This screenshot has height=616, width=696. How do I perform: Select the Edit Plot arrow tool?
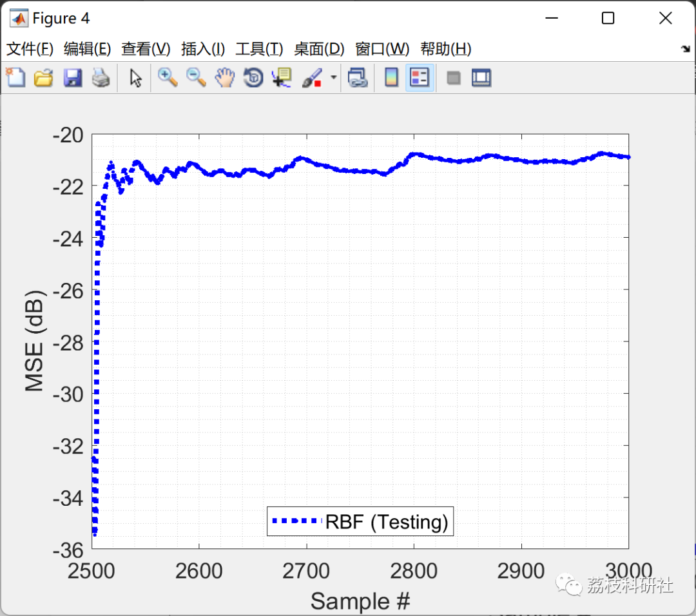[135, 78]
